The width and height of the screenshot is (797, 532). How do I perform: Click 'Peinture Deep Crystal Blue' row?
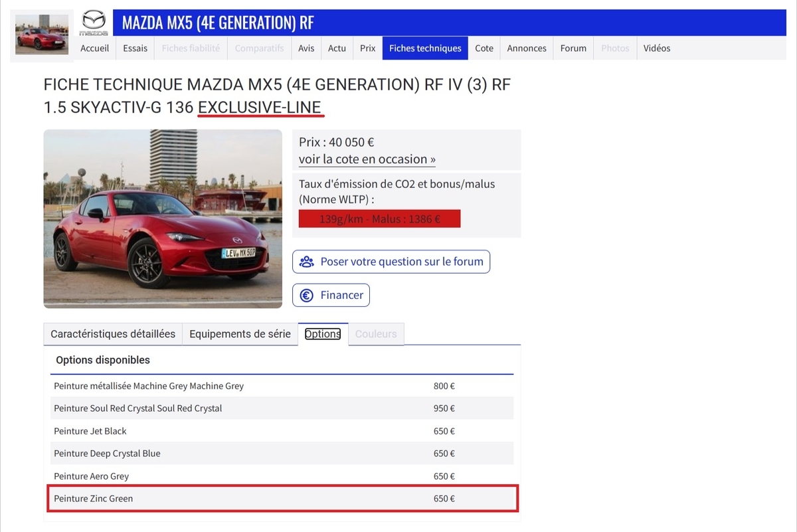(x=282, y=454)
